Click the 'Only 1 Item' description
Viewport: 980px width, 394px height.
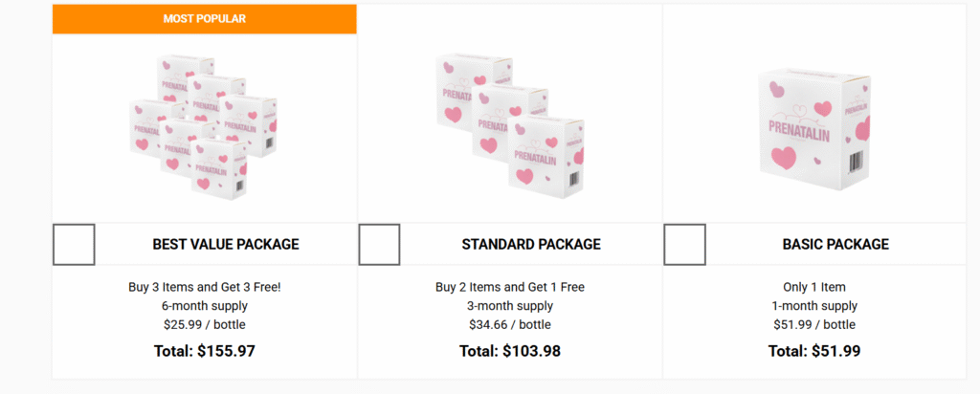pyautogui.click(x=814, y=287)
